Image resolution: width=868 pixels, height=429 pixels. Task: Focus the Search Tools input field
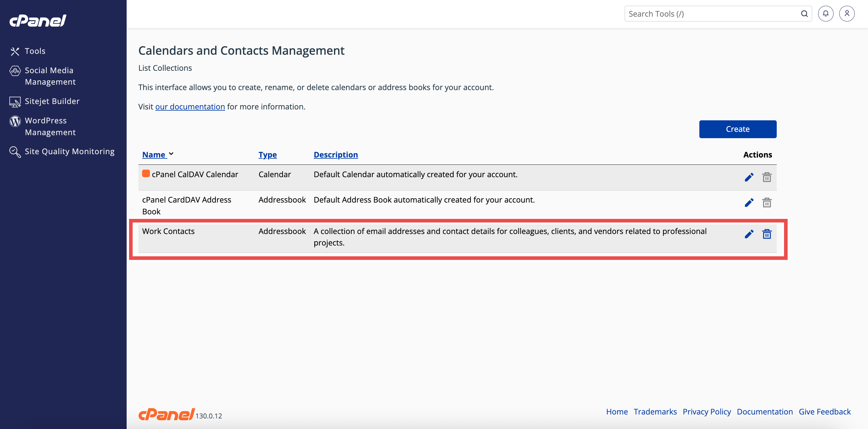point(711,14)
